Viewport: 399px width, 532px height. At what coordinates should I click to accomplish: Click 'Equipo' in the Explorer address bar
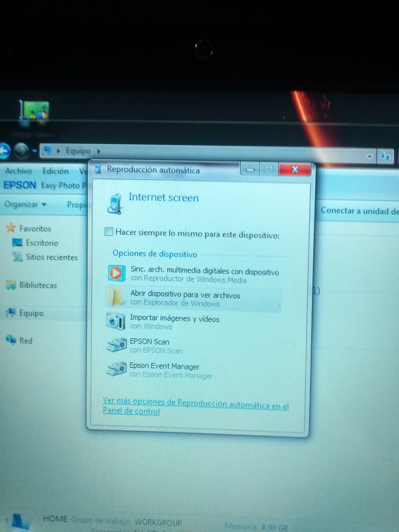tap(78, 151)
